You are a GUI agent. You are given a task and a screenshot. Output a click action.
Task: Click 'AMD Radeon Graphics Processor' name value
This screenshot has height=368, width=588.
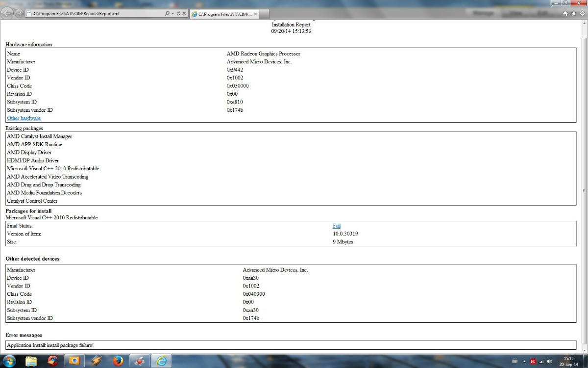coord(263,53)
